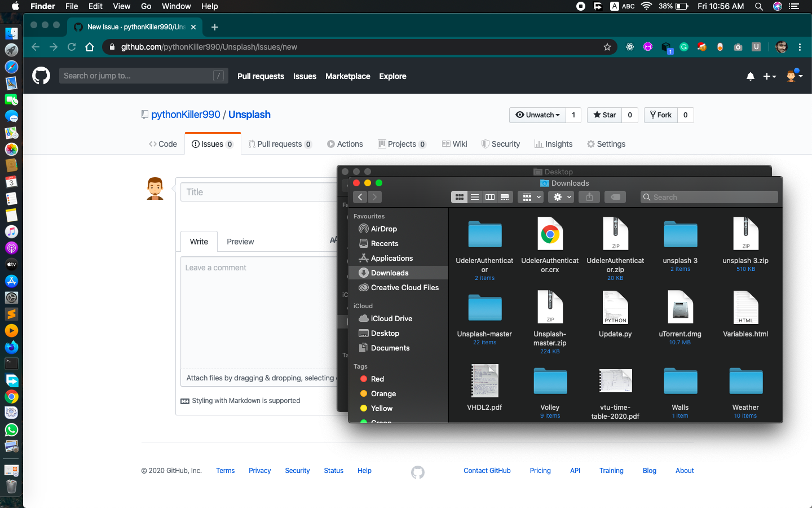Open Spotlight search from the menu bar
The image size is (812, 508).
(x=759, y=6)
